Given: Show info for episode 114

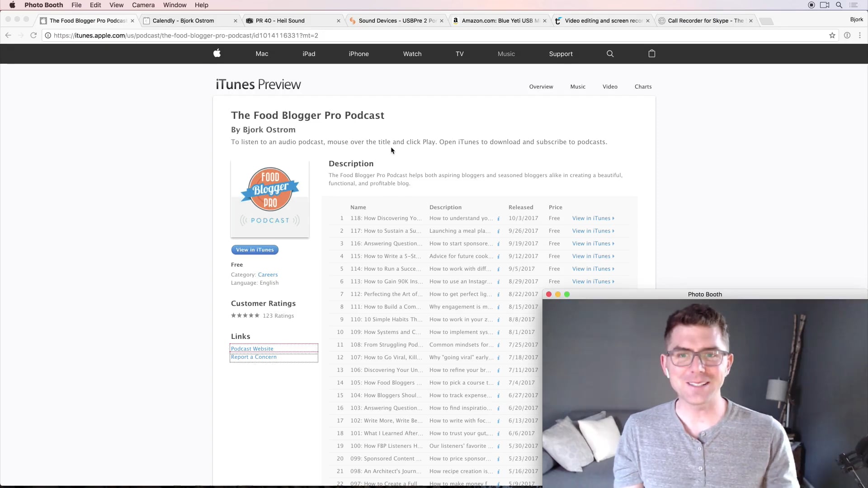Looking at the screenshot, I should pos(498,269).
